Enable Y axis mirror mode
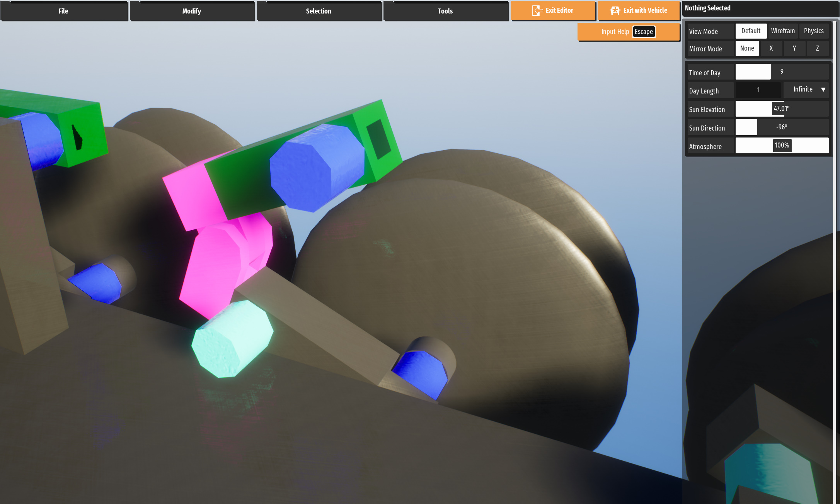The height and width of the screenshot is (504, 840). pyautogui.click(x=794, y=49)
